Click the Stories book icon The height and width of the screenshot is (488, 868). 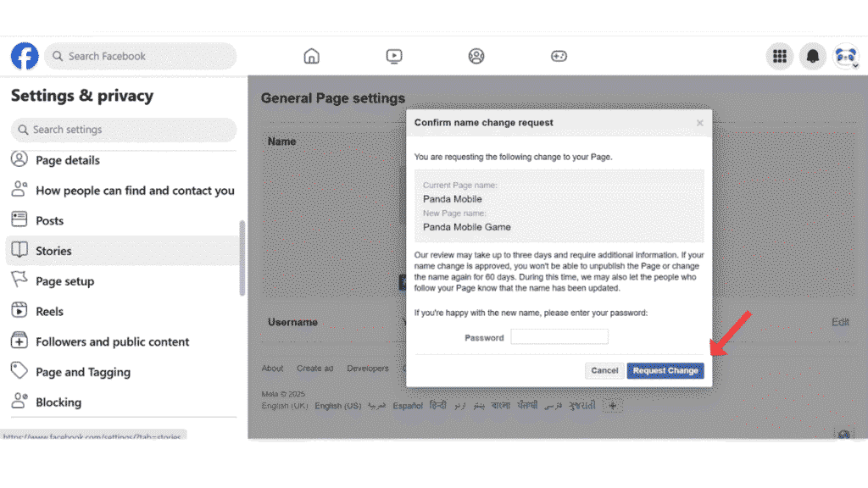click(19, 250)
